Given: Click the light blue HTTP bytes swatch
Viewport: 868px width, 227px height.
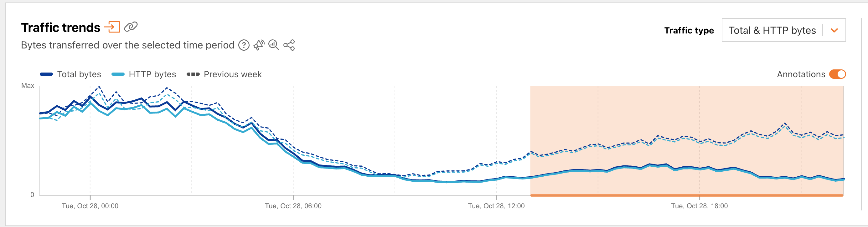Looking at the screenshot, I should (118, 74).
